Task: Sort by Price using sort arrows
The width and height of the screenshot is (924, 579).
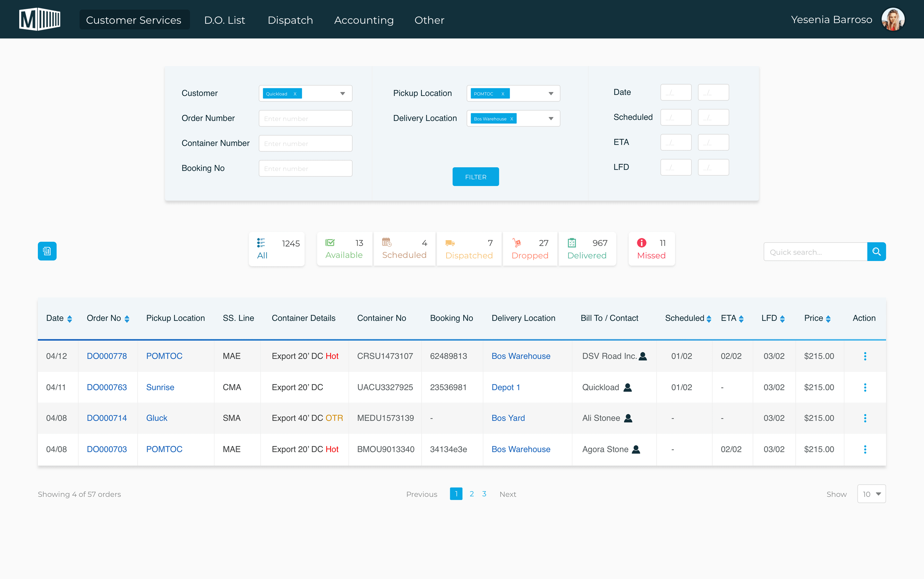Action: coord(828,319)
